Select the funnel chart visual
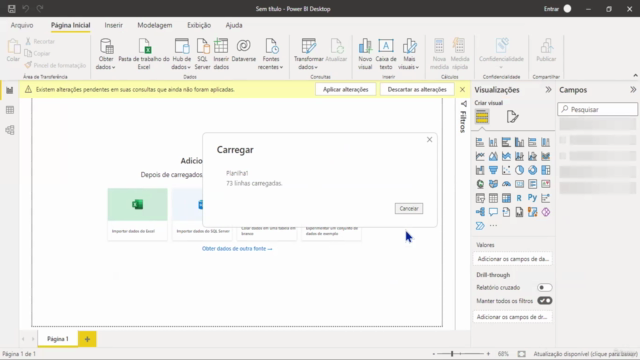 coord(493,170)
